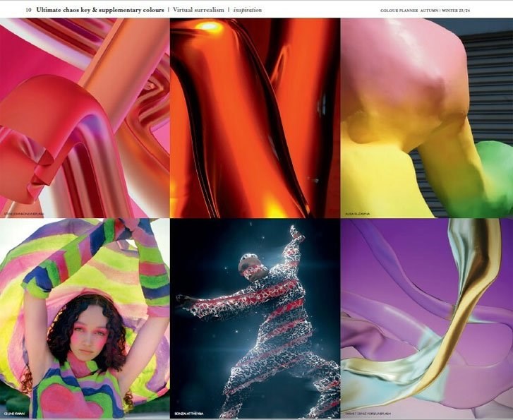
Task: Click the 'Virtual surrealism' header text
Action: tap(198, 11)
